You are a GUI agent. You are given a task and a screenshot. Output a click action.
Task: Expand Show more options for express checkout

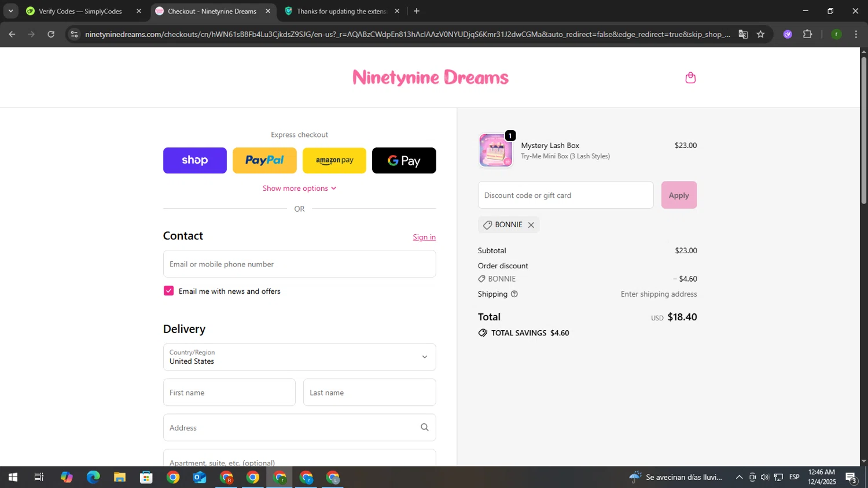tap(299, 188)
